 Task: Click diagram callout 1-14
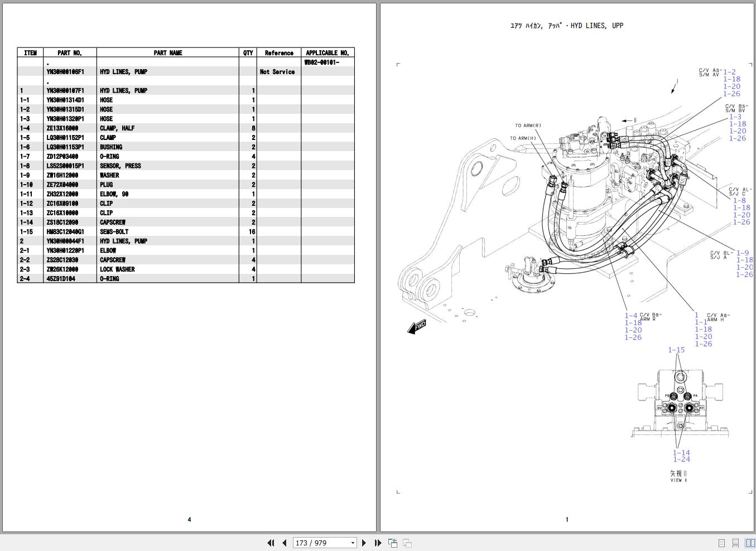pos(681,453)
